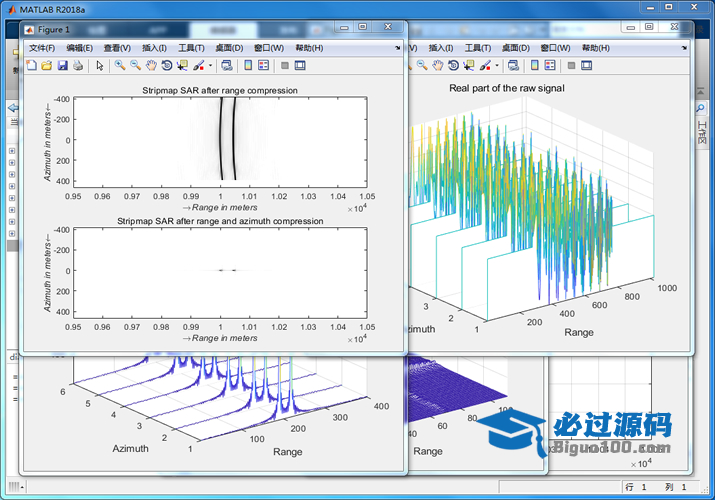Open 插入(I) menu in raw signal figure

[440, 48]
